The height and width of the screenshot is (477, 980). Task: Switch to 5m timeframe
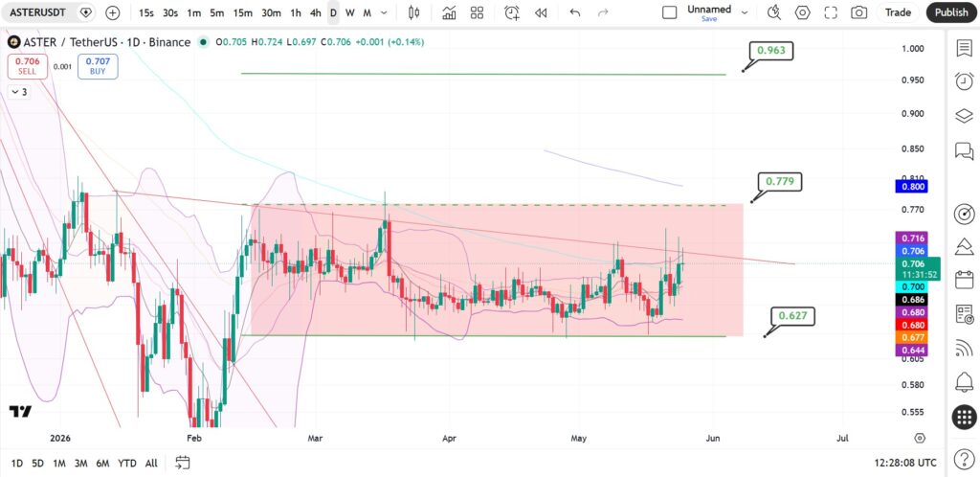click(x=217, y=12)
